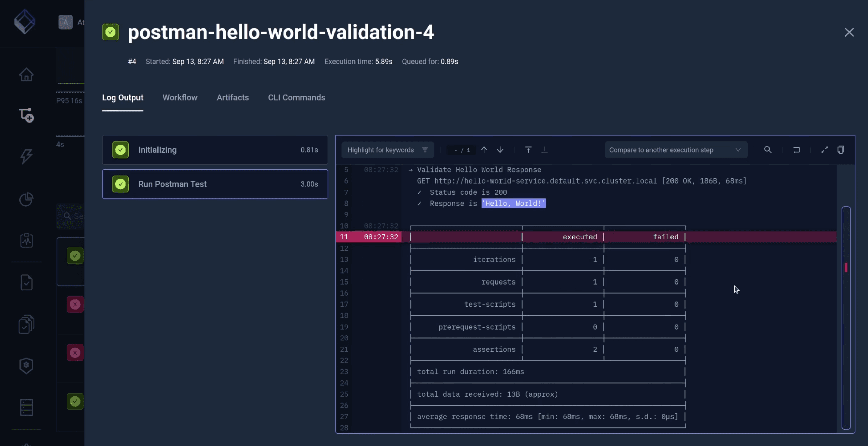This screenshot has height=446, width=868.
Task: Toggle keyword highlight filter on
Action: pyautogui.click(x=425, y=150)
